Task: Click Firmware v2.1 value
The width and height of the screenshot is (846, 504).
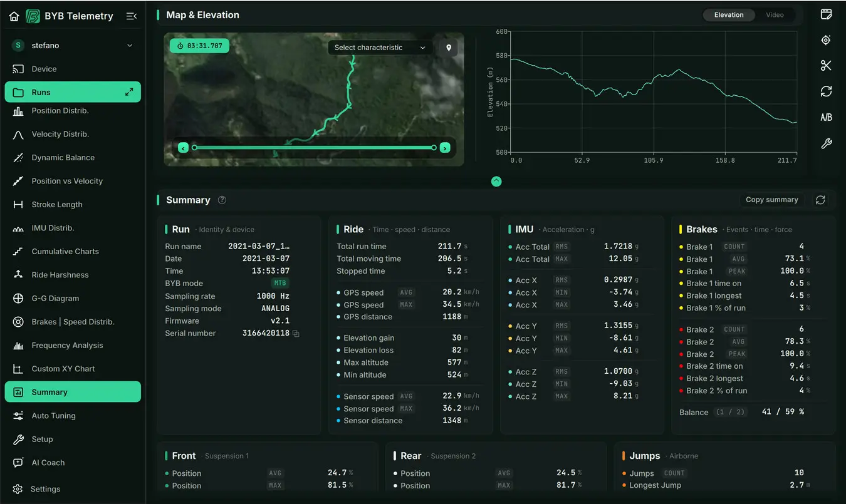Action: [280, 321]
